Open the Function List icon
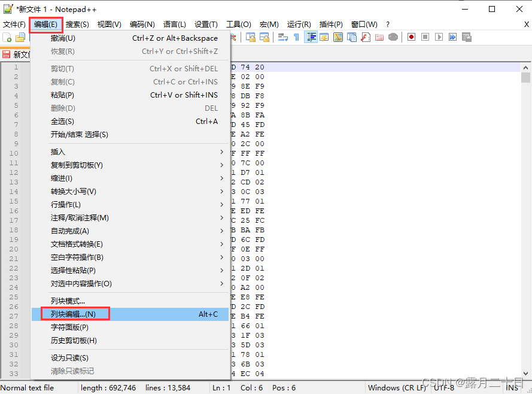 click(366, 37)
